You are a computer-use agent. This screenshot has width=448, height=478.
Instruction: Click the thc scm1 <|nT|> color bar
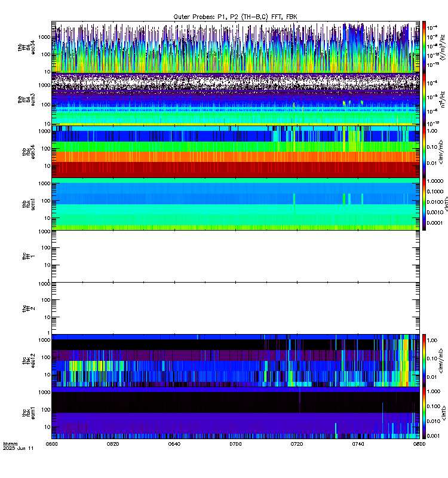tap(424, 413)
